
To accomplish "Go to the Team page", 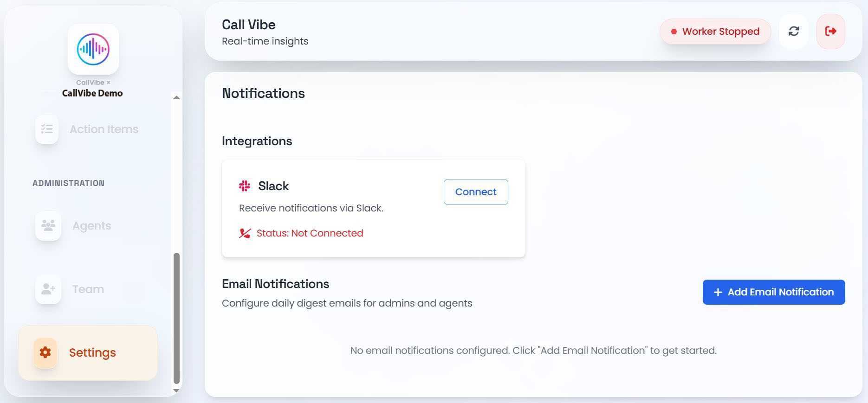I will point(88,289).
